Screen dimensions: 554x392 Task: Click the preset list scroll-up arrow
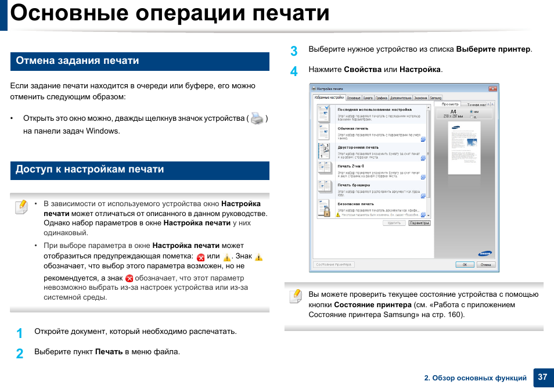pyautogui.click(x=428, y=107)
